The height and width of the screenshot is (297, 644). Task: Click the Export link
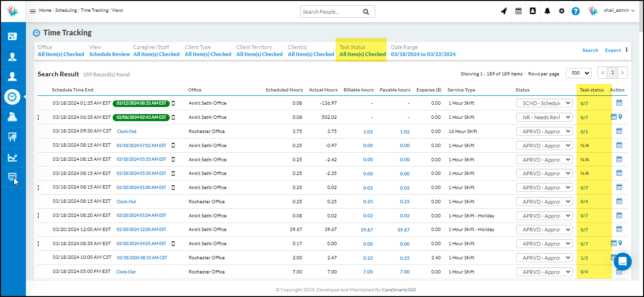coord(613,50)
